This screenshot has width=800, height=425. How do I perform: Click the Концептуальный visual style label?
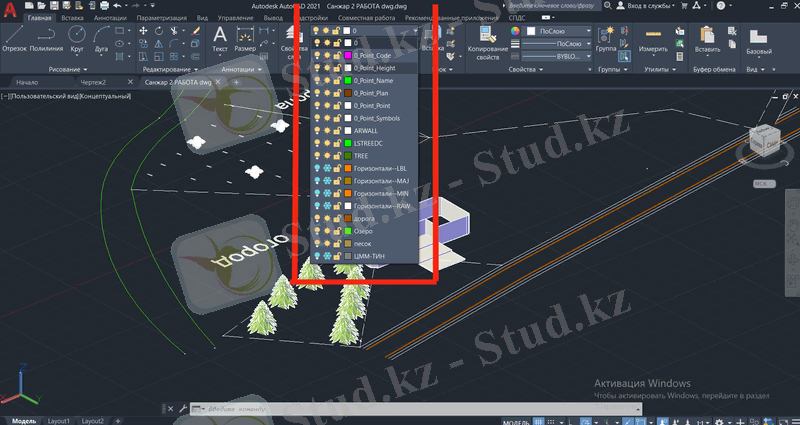(105, 96)
